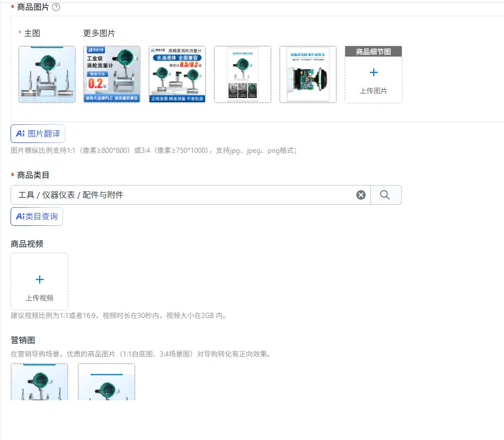504x440 pixels.
Task: Click the 上传图片 text under detail image
Action: [374, 91]
